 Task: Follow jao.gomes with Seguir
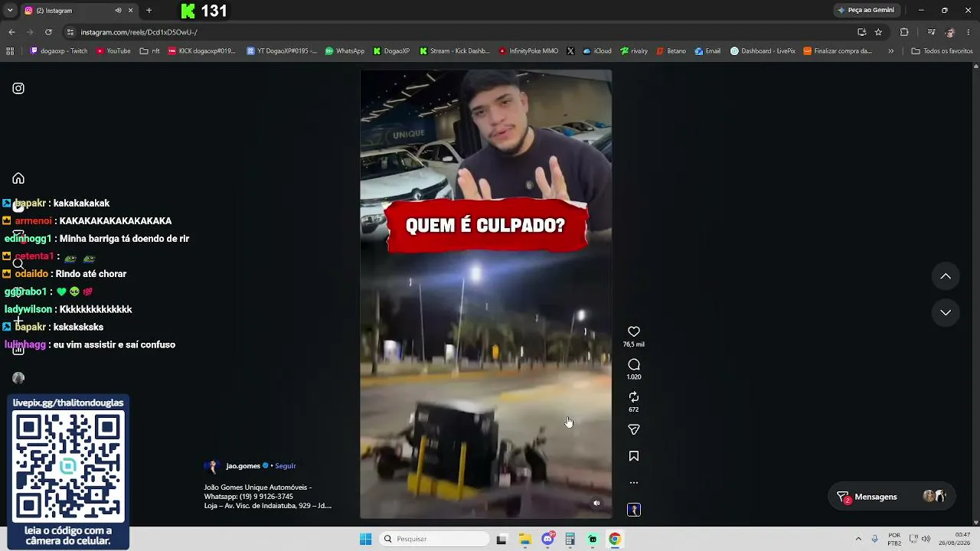(x=286, y=466)
